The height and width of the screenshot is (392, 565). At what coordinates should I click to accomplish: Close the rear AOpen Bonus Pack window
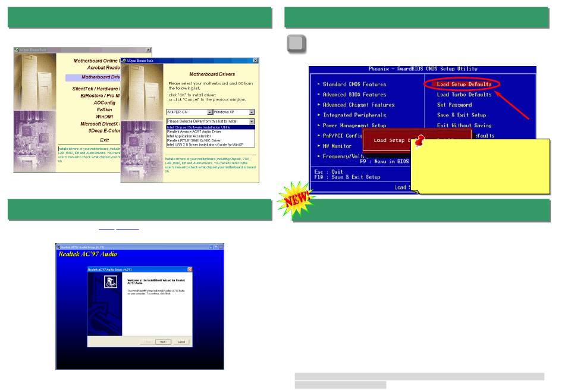coord(148,50)
